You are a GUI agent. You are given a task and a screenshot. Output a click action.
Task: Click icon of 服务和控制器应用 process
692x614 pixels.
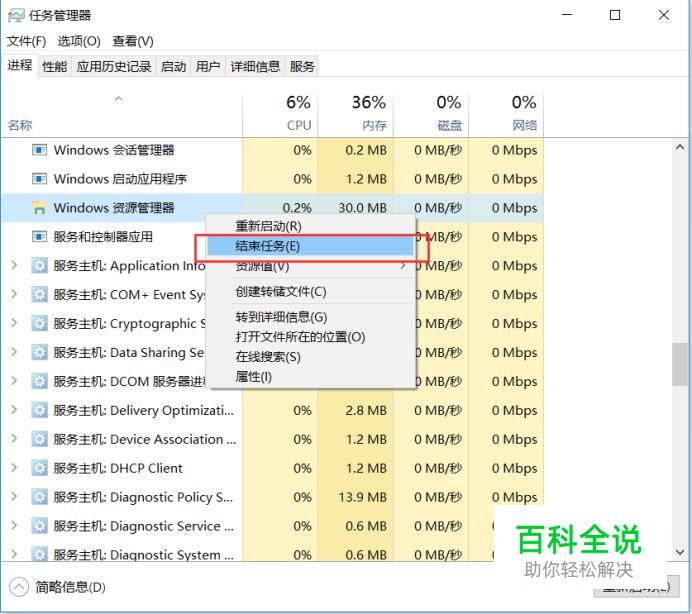coord(39,237)
